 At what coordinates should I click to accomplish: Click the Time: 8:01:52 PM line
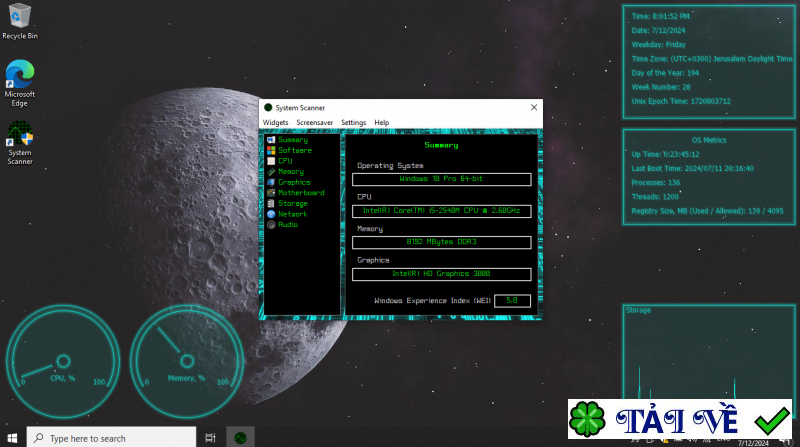[660, 16]
